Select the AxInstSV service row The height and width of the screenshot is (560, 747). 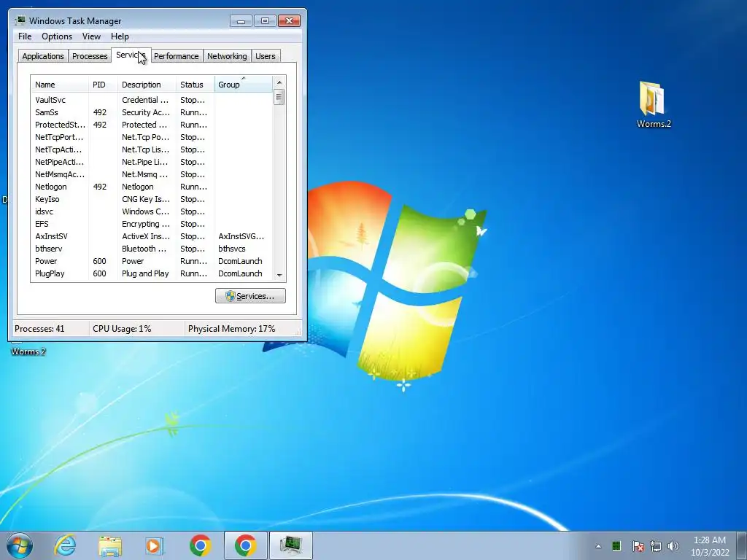pos(152,236)
